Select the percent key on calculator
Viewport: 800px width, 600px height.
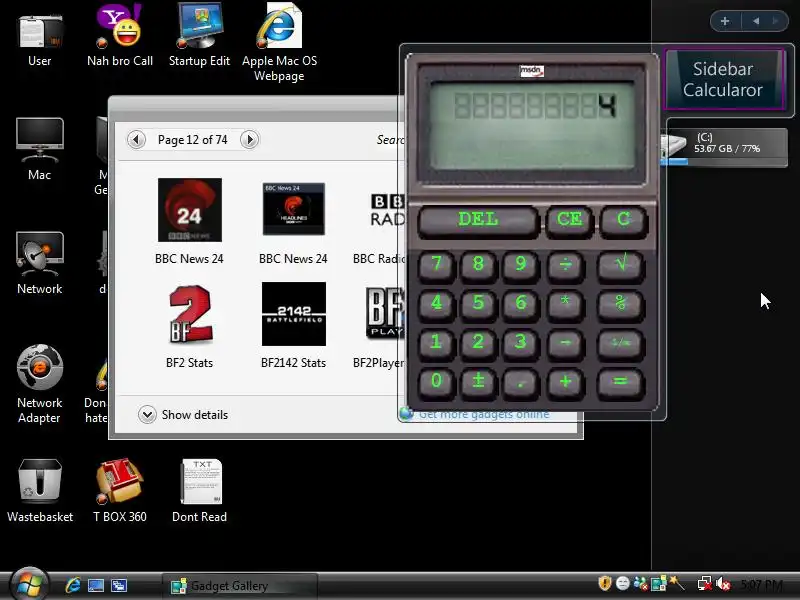[620, 305]
